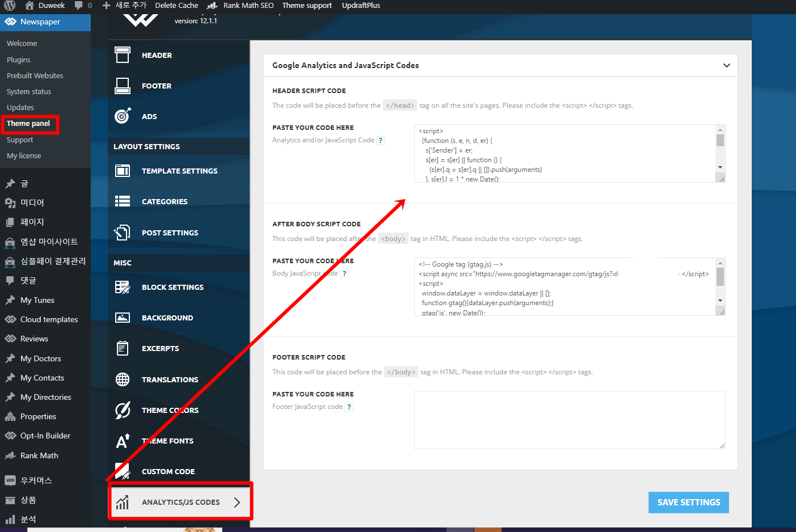The image size is (796, 532).
Task: Click the Properties houses icon in sidebar
Action: click(x=10, y=416)
